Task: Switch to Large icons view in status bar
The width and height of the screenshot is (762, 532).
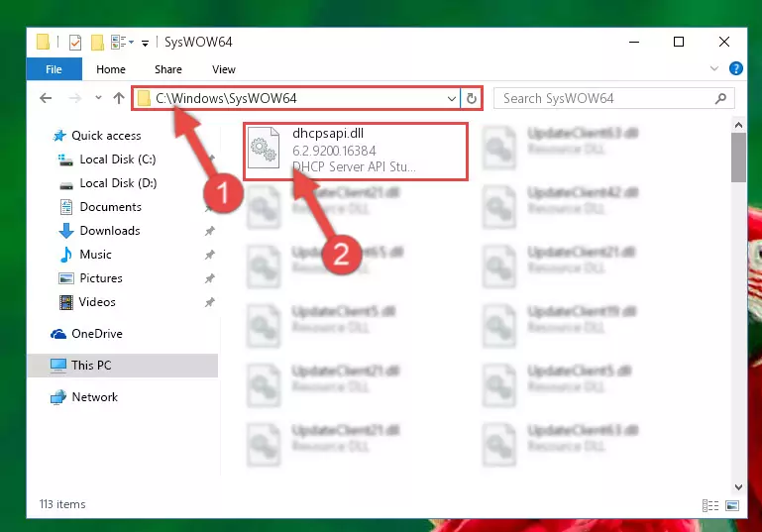Action: (732, 505)
